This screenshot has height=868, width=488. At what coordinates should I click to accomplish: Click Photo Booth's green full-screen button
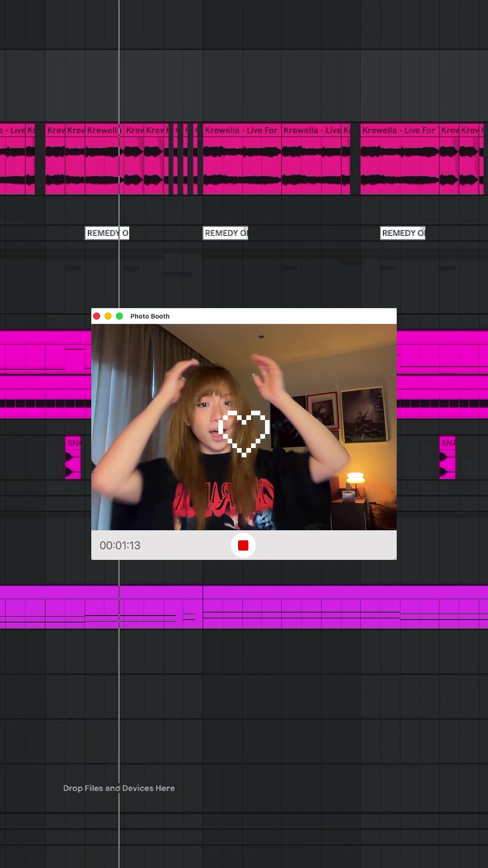pos(120,316)
